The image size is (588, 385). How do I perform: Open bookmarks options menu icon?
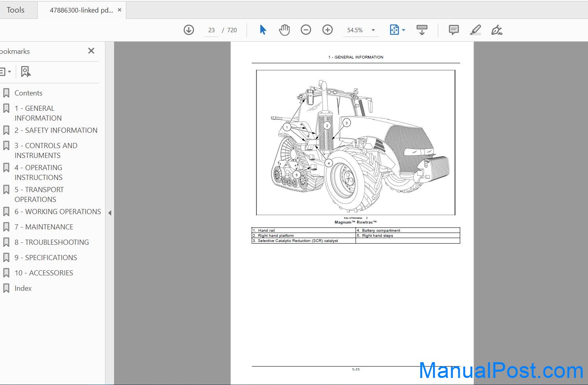(5, 72)
